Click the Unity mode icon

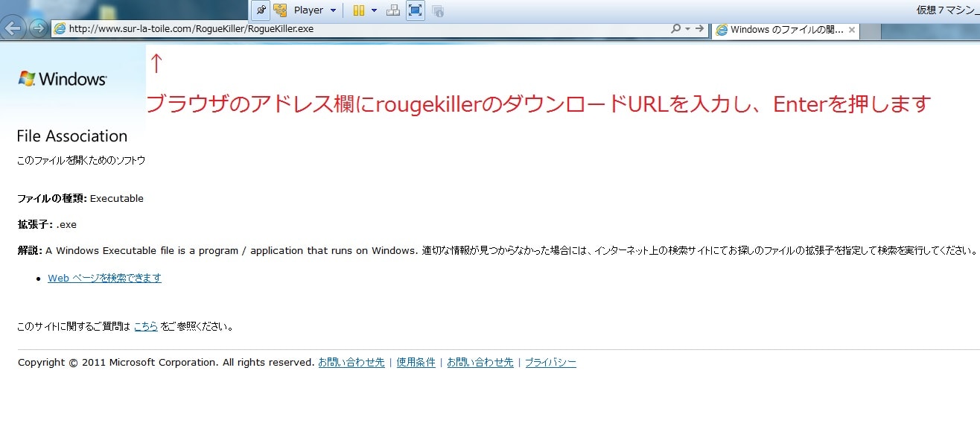tap(439, 10)
